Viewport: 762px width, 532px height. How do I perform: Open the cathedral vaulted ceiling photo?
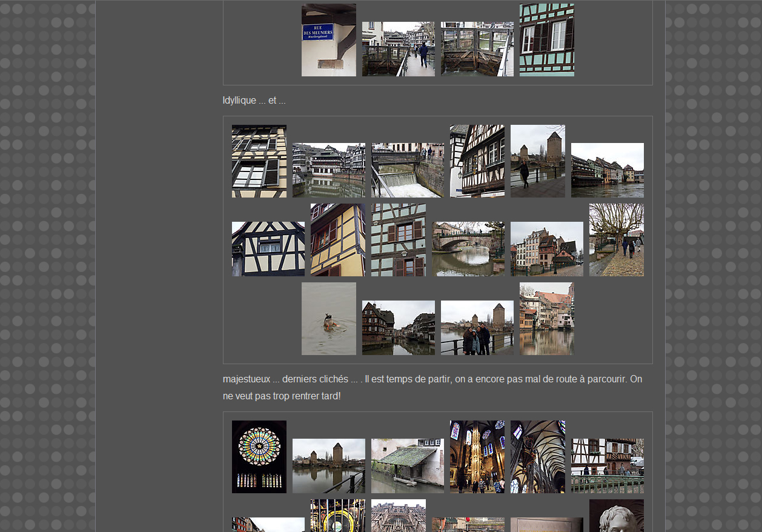coord(537,457)
